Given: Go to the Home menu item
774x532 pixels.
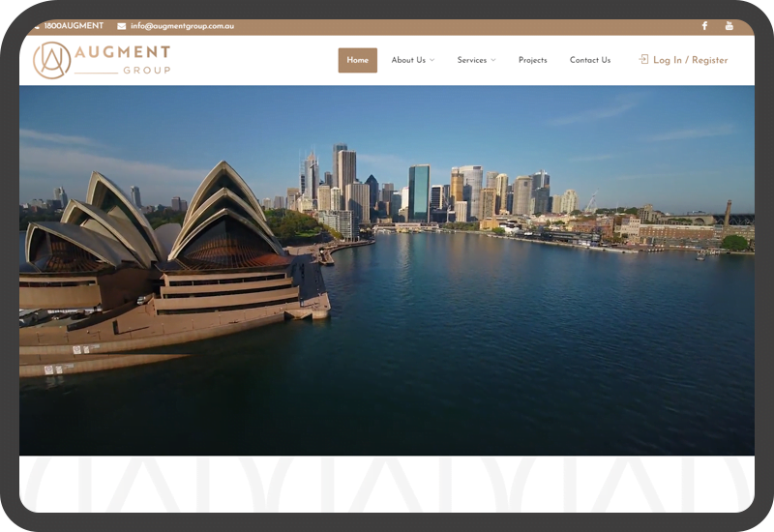Looking at the screenshot, I should (x=357, y=60).
